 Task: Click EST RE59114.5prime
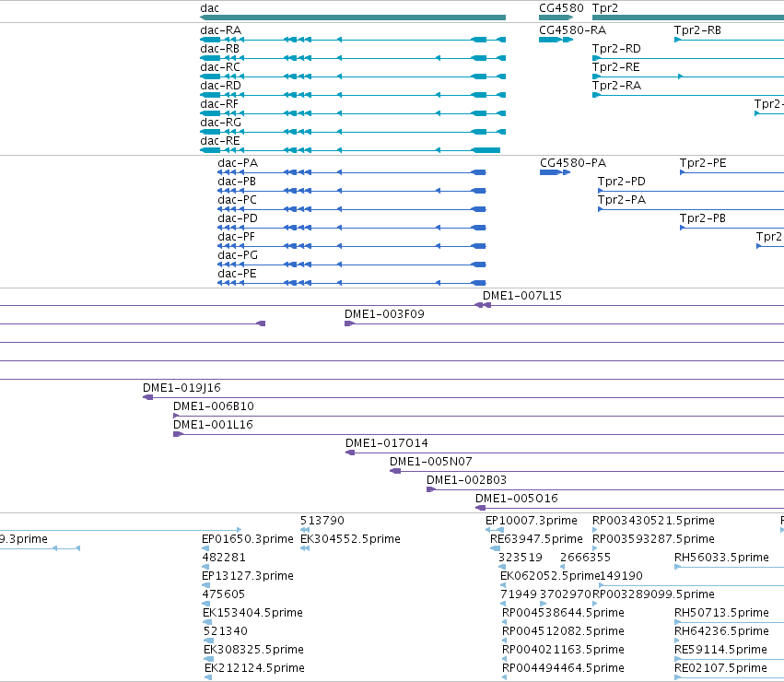pos(720,651)
